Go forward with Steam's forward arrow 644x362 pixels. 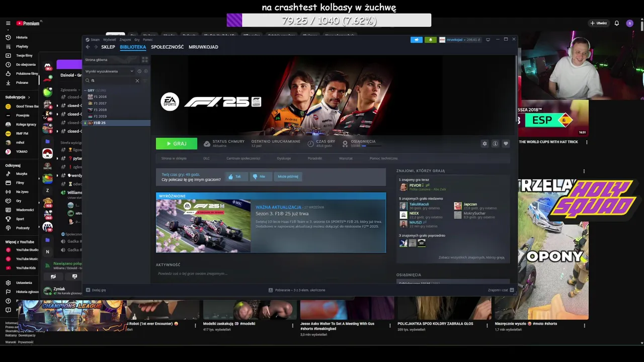point(96,47)
